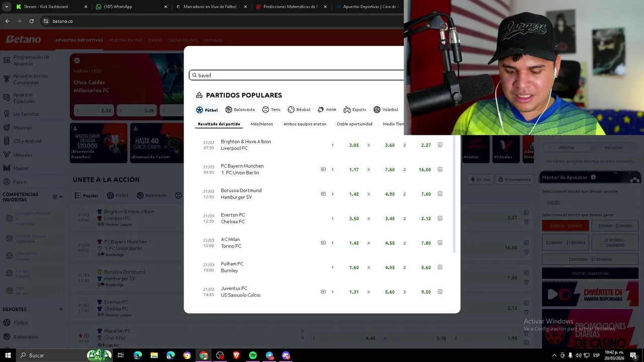Open Programación de Apuestas in sidebar
644x362 pixels.
31,60
